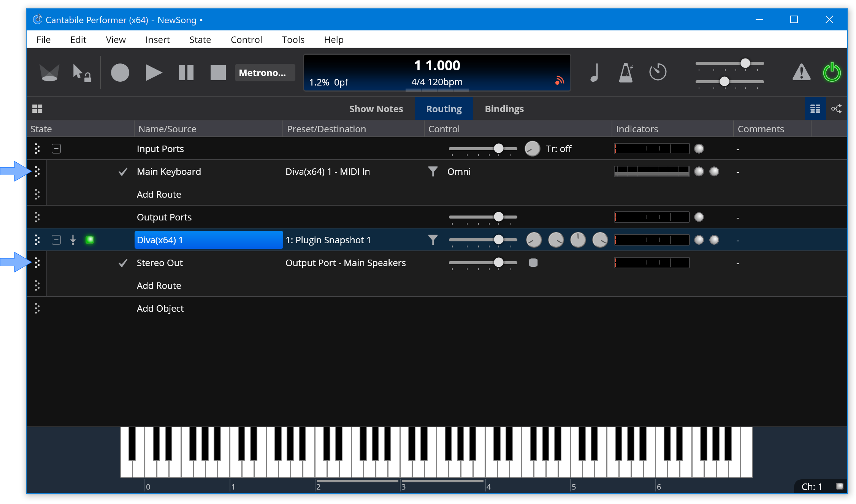Switch to the Bindings tab

tap(504, 109)
